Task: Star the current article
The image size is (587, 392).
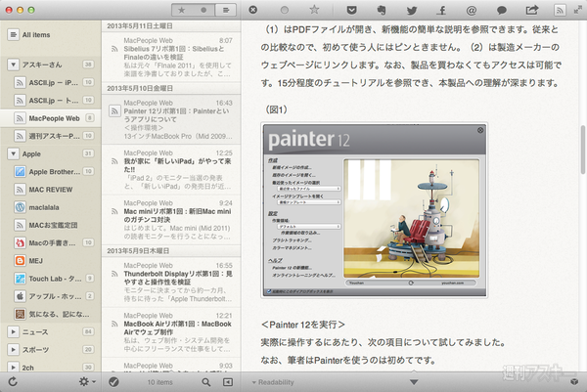Action: (314, 10)
